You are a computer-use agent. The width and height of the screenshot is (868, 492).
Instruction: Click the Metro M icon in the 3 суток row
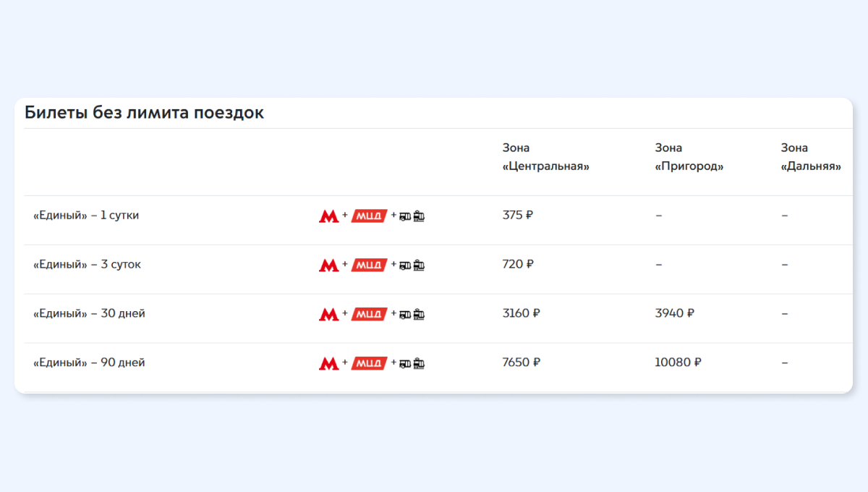pyautogui.click(x=329, y=265)
